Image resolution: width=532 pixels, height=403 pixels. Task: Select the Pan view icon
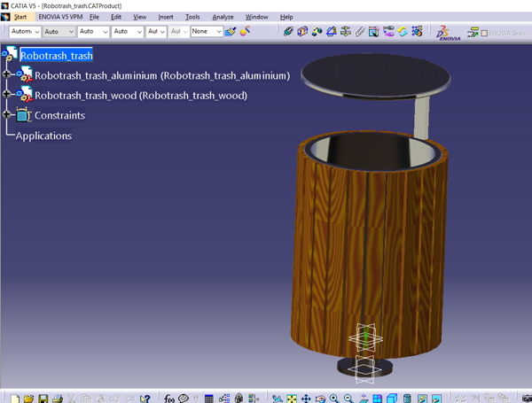(306, 399)
